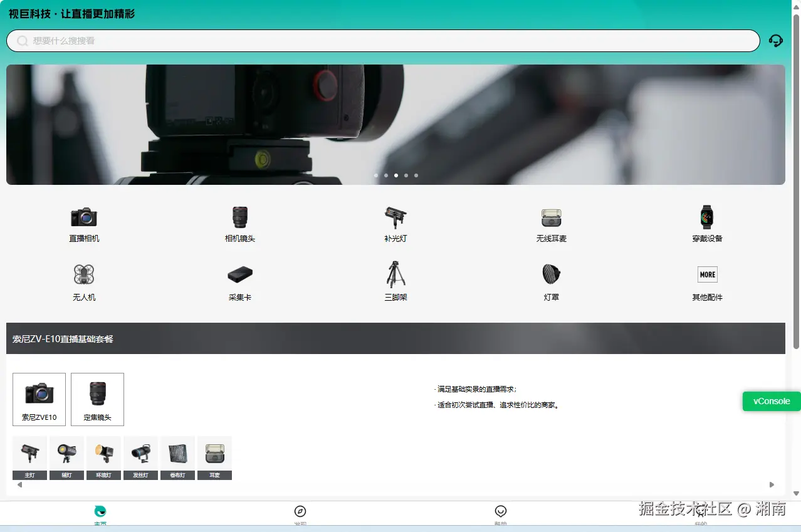
Task: Open the 灯罩 lampshade category
Action: pyautogui.click(x=552, y=283)
